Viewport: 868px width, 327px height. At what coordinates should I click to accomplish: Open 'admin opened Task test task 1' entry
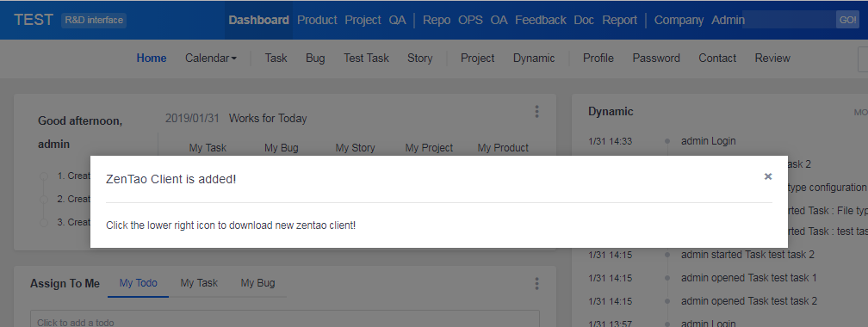748,278
